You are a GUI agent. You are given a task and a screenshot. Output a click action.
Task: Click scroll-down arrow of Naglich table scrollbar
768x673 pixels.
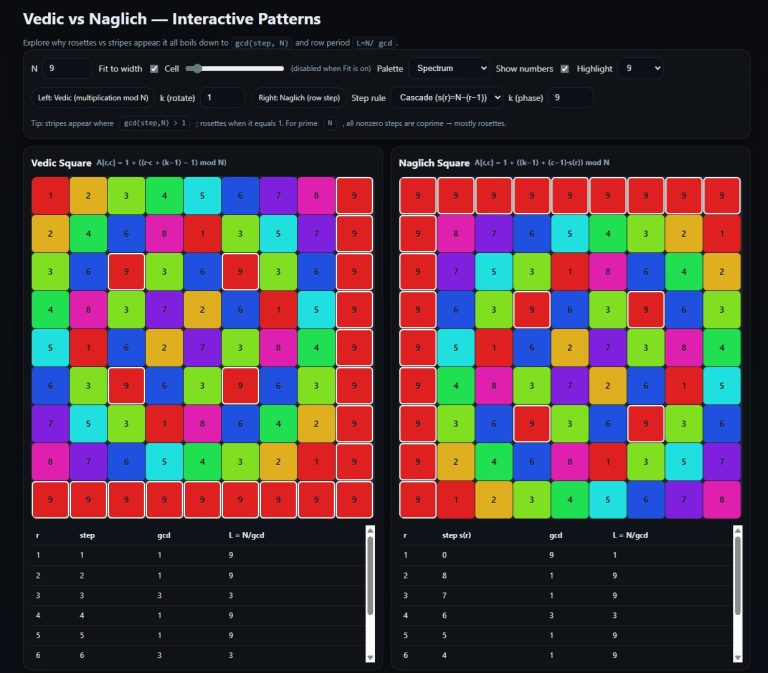point(737,657)
